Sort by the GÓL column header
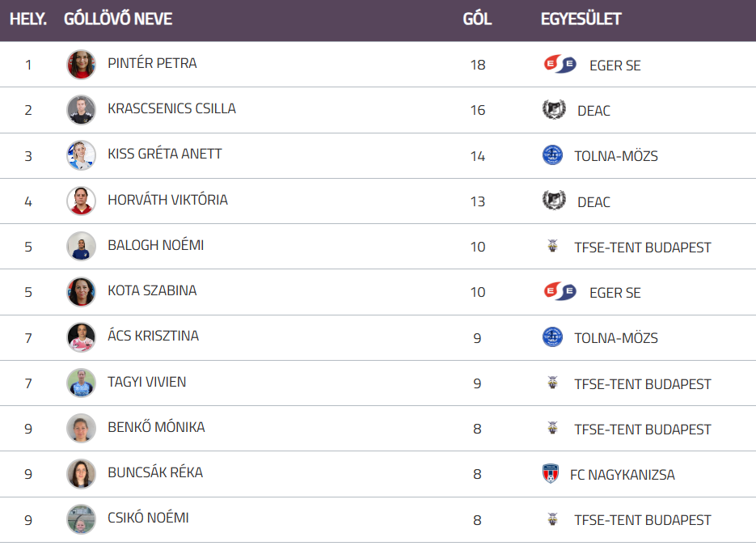Viewport: 756px width, 546px height. (477, 19)
